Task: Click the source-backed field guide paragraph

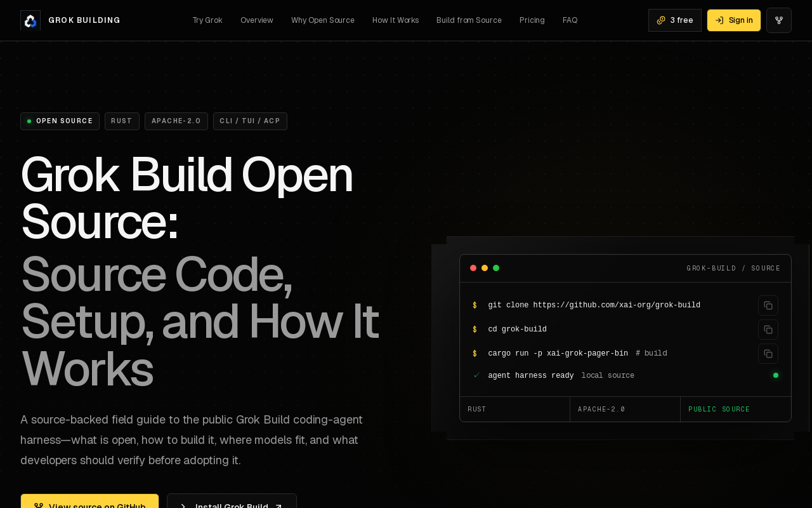Action: point(192,440)
